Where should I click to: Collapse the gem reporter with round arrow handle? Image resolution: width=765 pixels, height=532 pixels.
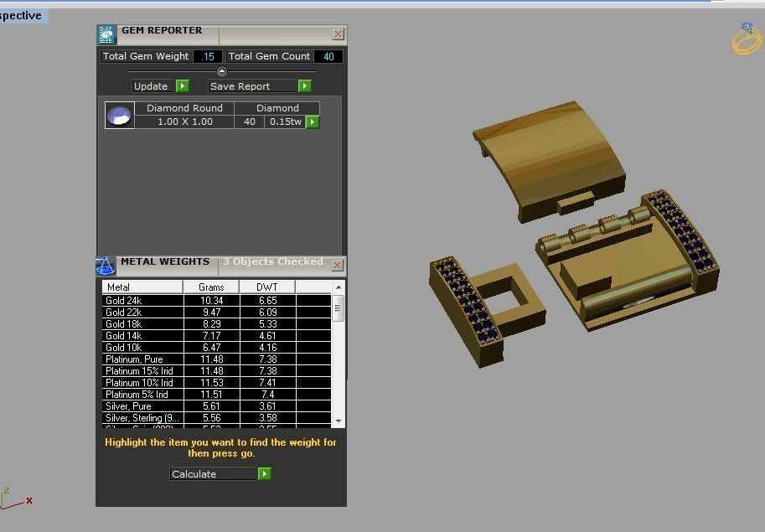pos(221,71)
